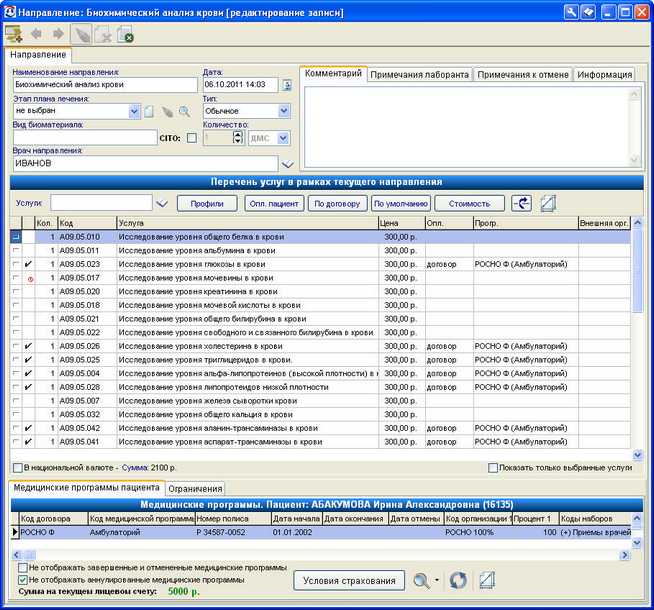Click magnifier icon beside treatment plan stage
This screenshot has height=610, width=654.
pos(184,111)
